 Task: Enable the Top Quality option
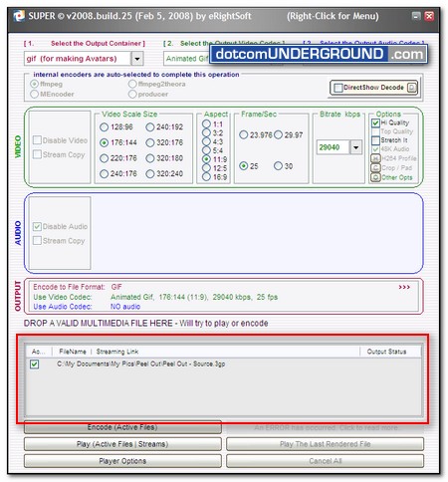[375, 131]
